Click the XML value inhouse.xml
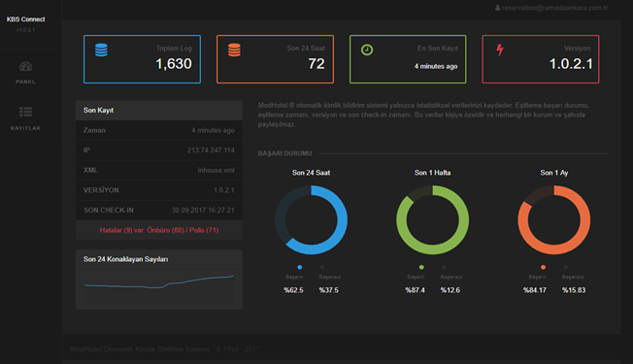 216,170
